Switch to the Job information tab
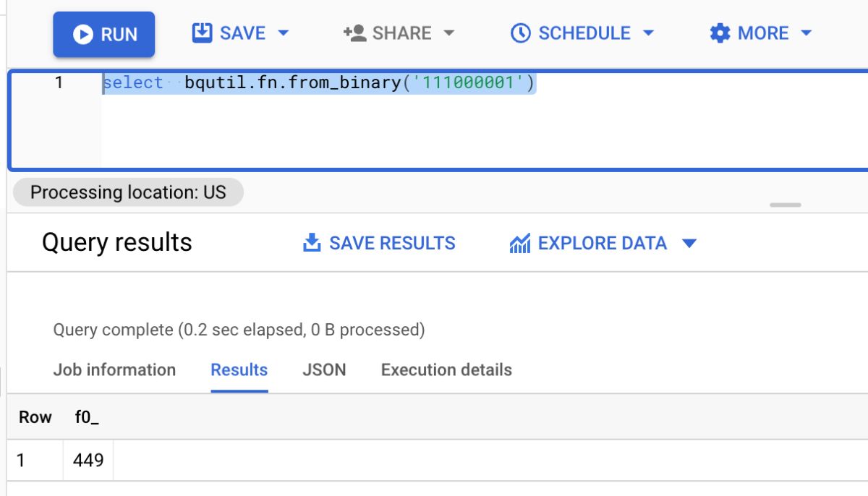 click(x=114, y=369)
